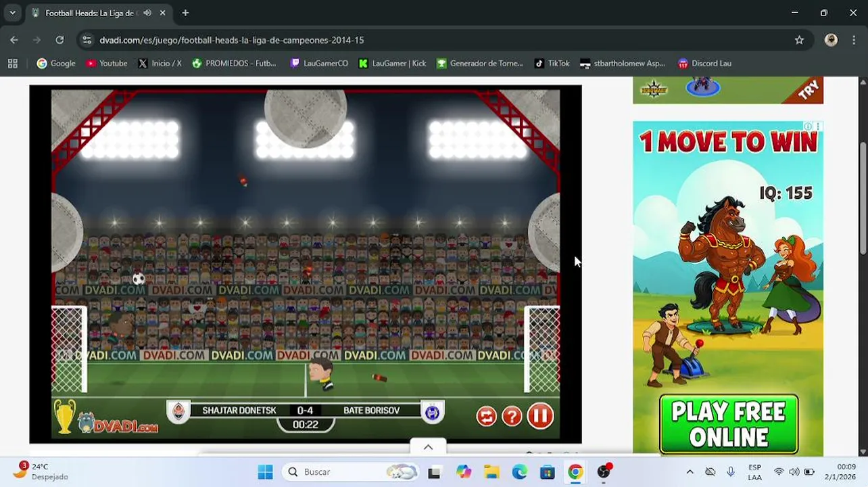Open the OBS Studio taskbar icon
The width and height of the screenshot is (868, 487).
tap(604, 471)
